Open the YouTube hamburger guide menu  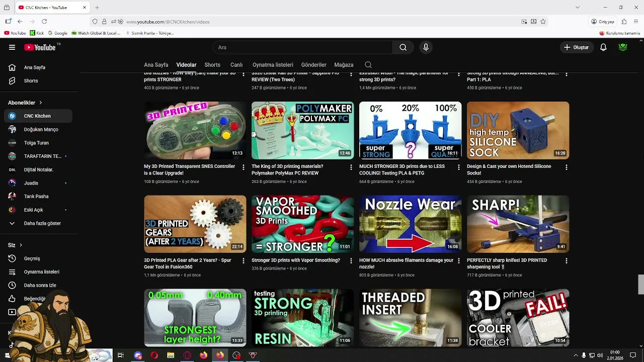(12, 47)
